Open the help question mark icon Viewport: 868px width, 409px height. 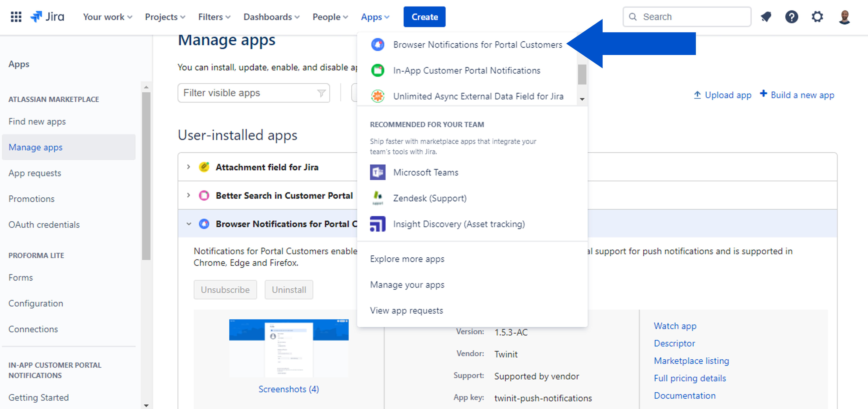pos(791,17)
